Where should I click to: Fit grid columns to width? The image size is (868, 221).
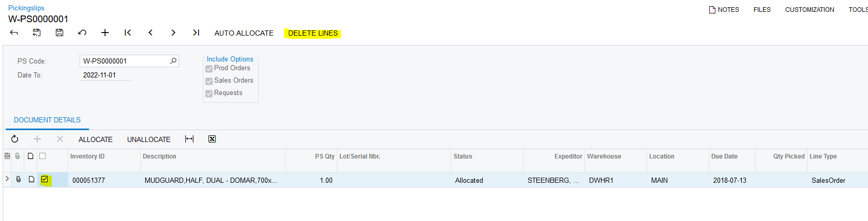tap(189, 139)
